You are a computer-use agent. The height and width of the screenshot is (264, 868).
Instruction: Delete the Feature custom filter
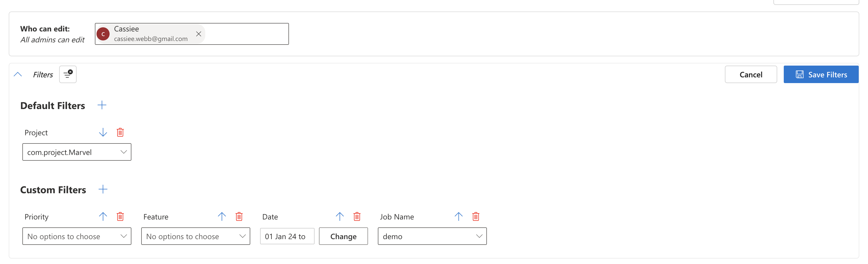[239, 216]
